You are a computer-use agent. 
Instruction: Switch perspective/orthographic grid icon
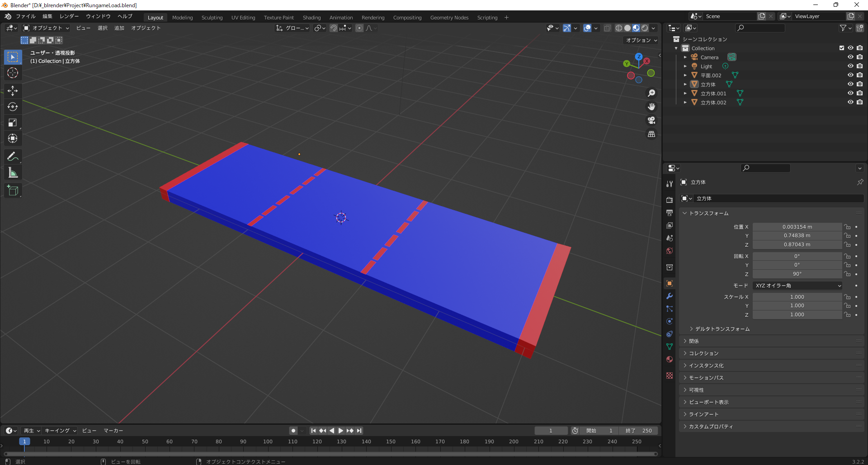coord(651,134)
